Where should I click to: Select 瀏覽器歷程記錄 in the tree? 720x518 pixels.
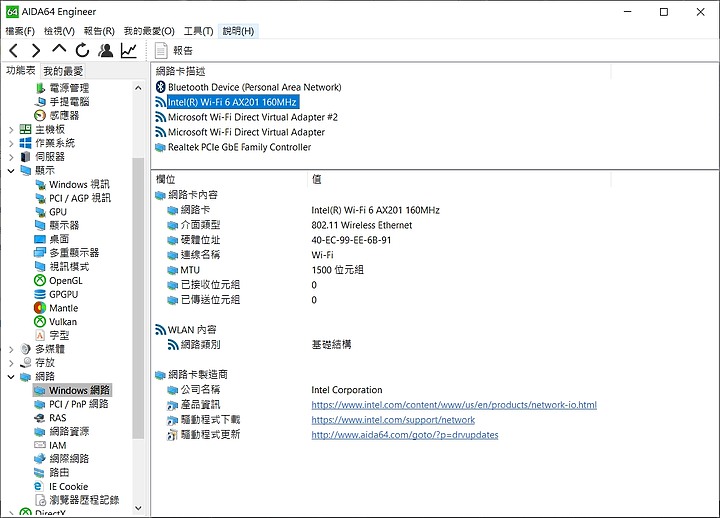tap(84, 500)
